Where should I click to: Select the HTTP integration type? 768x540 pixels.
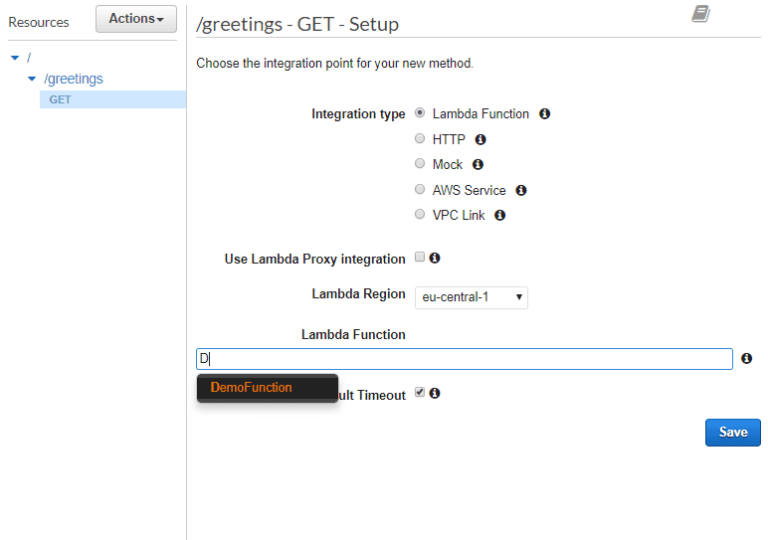420,139
